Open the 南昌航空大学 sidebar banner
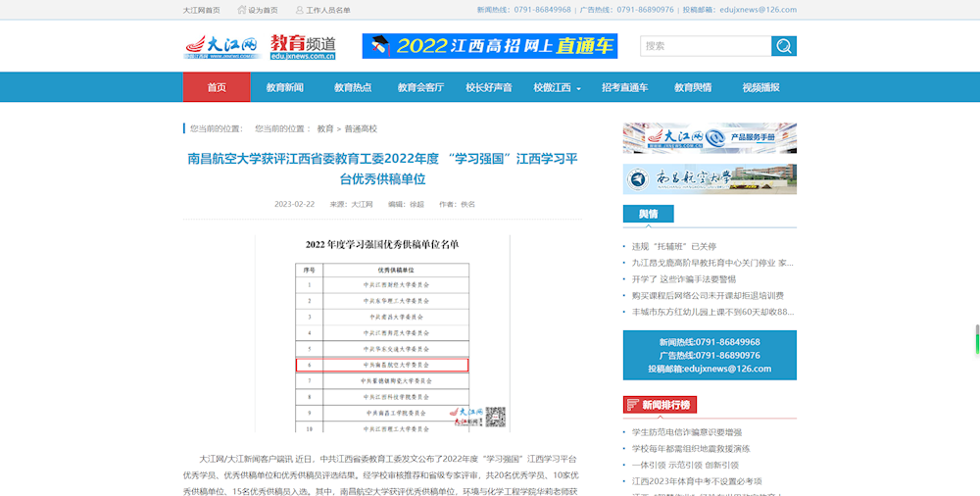This screenshot has width=980, height=496. tap(710, 179)
